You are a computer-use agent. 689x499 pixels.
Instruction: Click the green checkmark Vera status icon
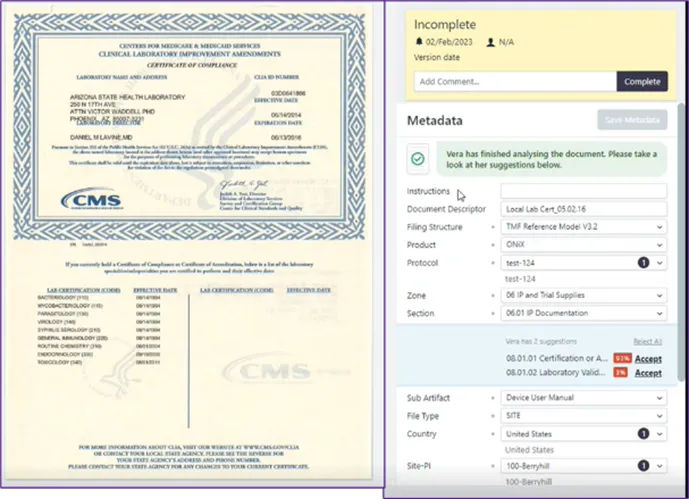pyautogui.click(x=417, y=159)
